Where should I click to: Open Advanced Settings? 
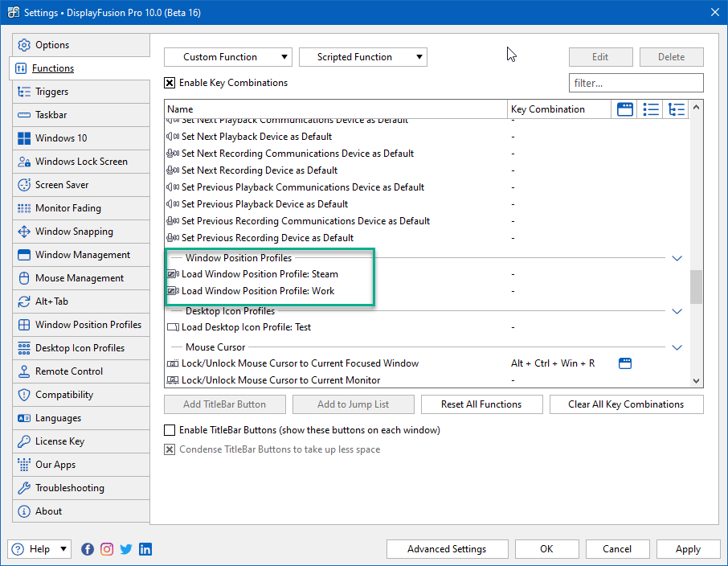coord(447,549)
